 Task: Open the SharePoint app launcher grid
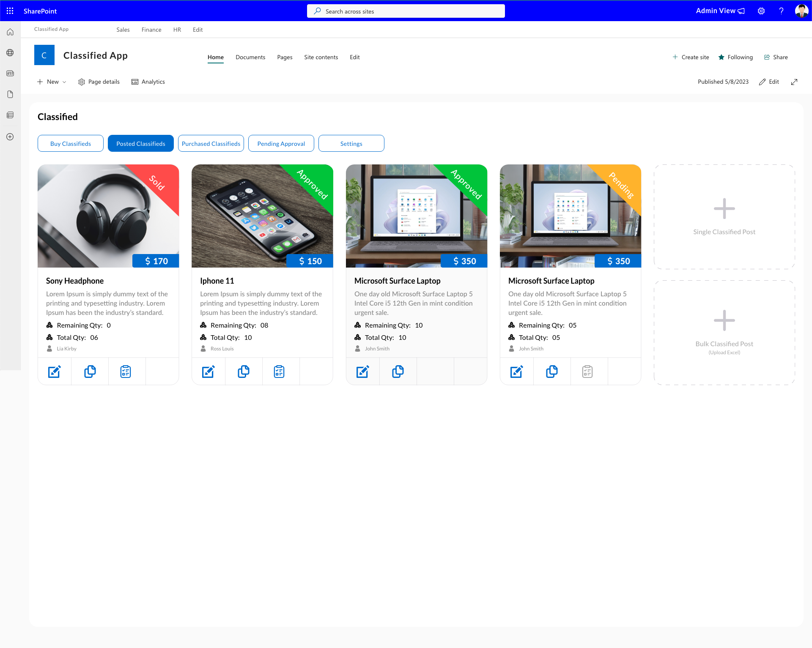[10, 11]
